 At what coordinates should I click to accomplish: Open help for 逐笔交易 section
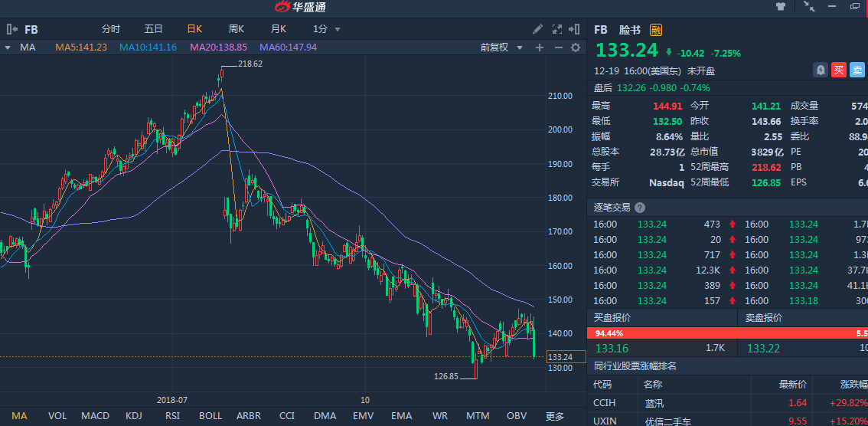[x=640, y=208]
